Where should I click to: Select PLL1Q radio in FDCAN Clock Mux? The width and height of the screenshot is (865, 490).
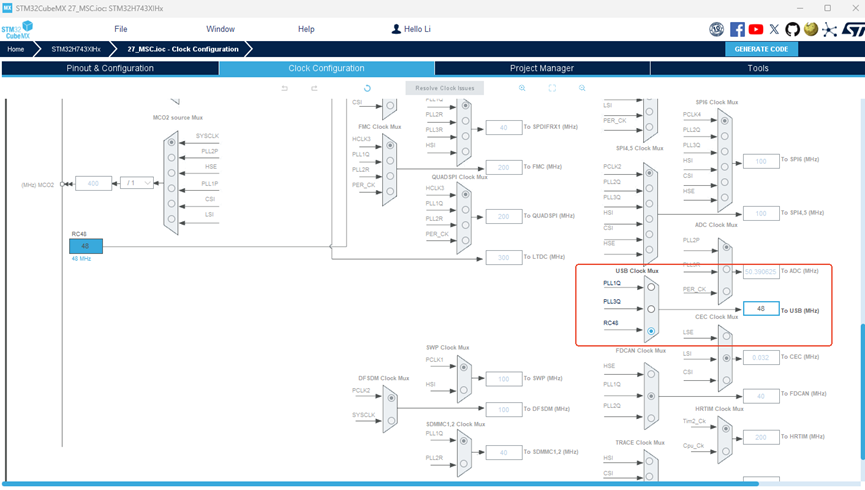tap(652, 396)
